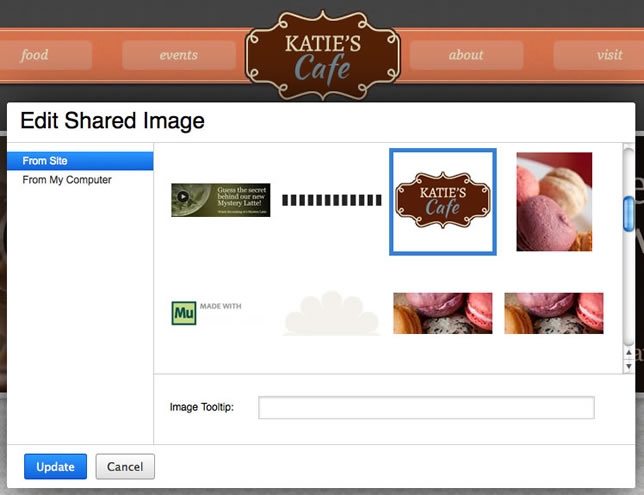The width and height of the screenshot is (644, 495).
Task: Focus the Image Tooltip text field
Action: coord(426,408)
